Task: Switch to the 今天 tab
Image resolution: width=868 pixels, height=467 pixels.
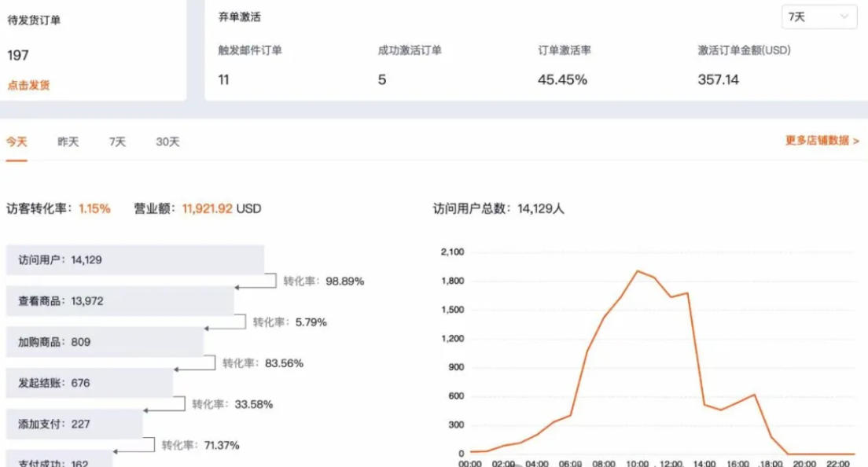Action: 17,142
